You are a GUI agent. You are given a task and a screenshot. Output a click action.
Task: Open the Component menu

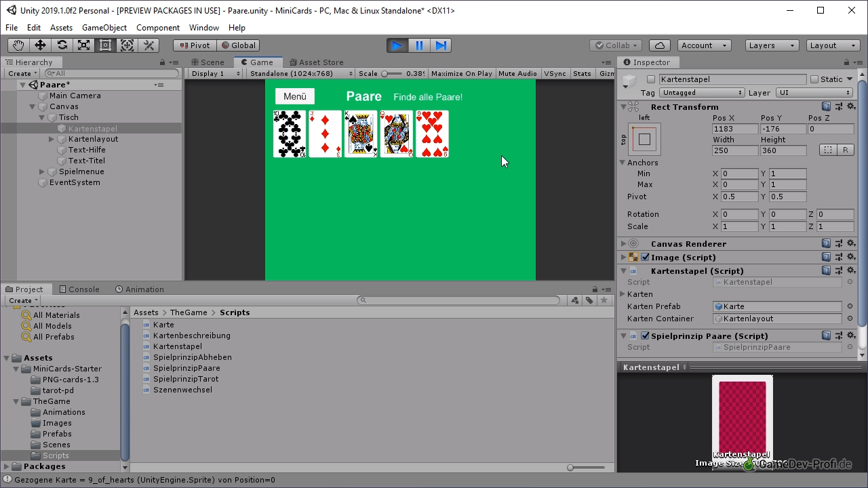[158, 28]
